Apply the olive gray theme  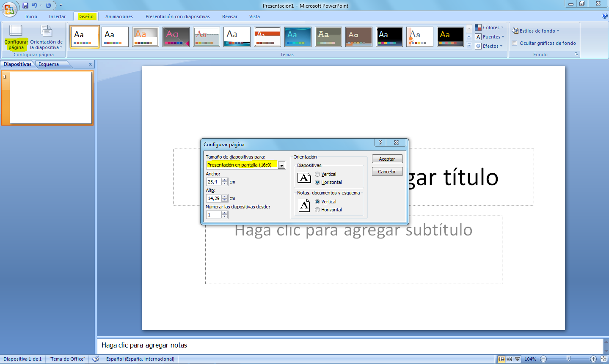(328, 37)
